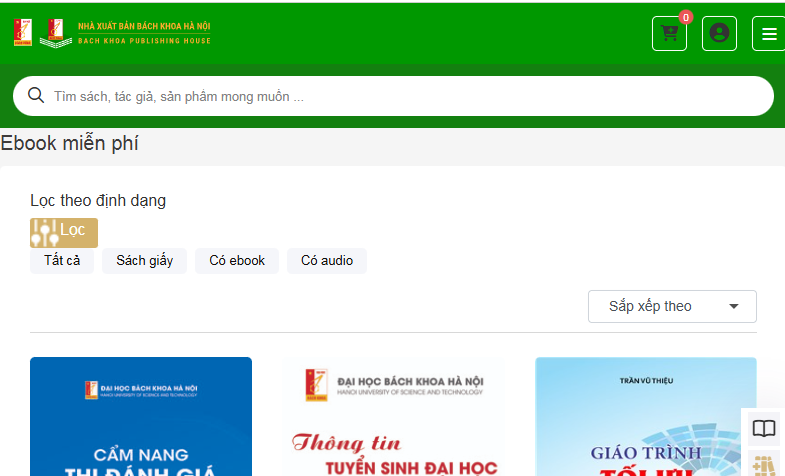Click the small red Bach Khoa logo
This screenshot has height=476, width=785.
click(23, 33)
